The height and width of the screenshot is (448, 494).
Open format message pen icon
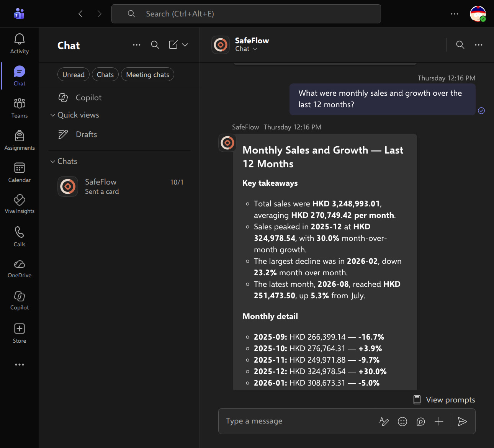click(384, 422)
